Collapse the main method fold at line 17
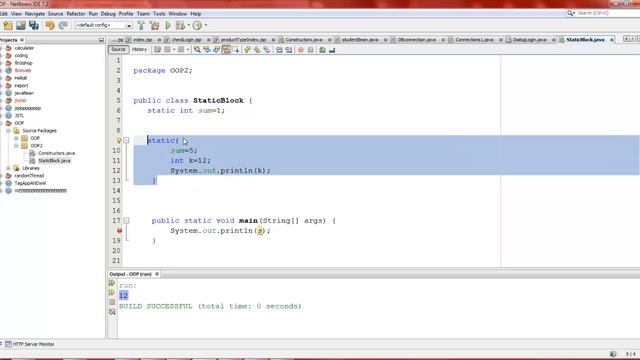Screen dimensions: 640x360 [x=126, y=220]
